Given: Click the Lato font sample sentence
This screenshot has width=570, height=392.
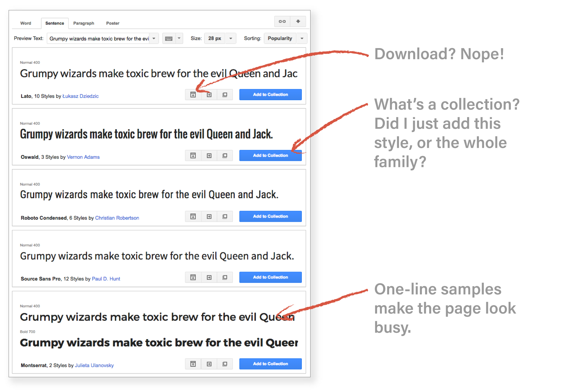Looking at the screenshot, I should tap(159, 74).
